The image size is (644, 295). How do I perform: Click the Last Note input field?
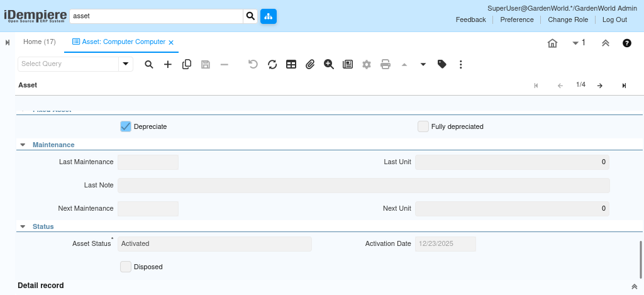coord(364,186)
